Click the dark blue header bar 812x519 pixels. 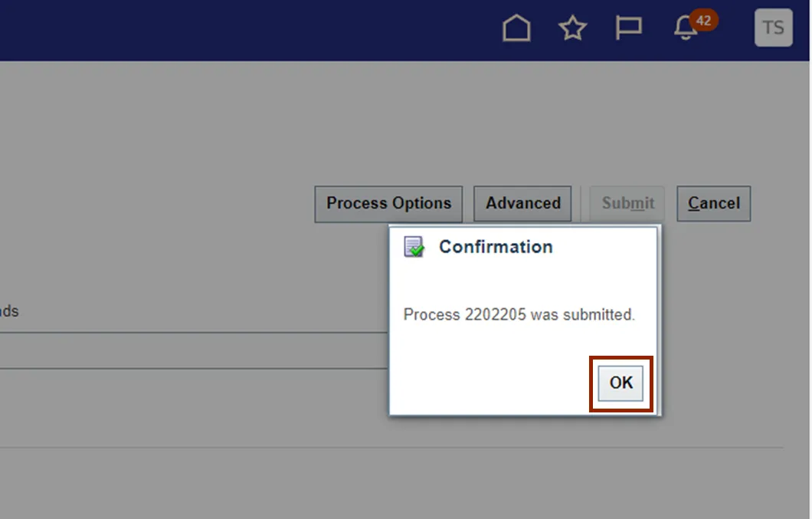tap(230, 29)
